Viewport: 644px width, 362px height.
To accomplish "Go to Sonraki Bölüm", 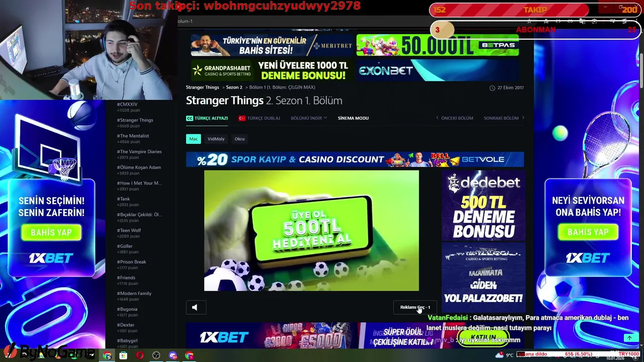I will tap(504, 118).
